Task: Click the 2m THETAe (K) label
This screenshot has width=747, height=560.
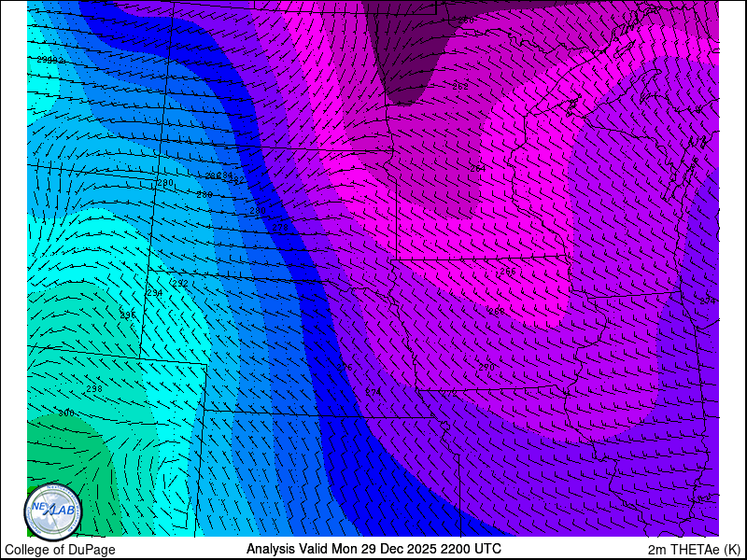Action: (x=694, y=550)
